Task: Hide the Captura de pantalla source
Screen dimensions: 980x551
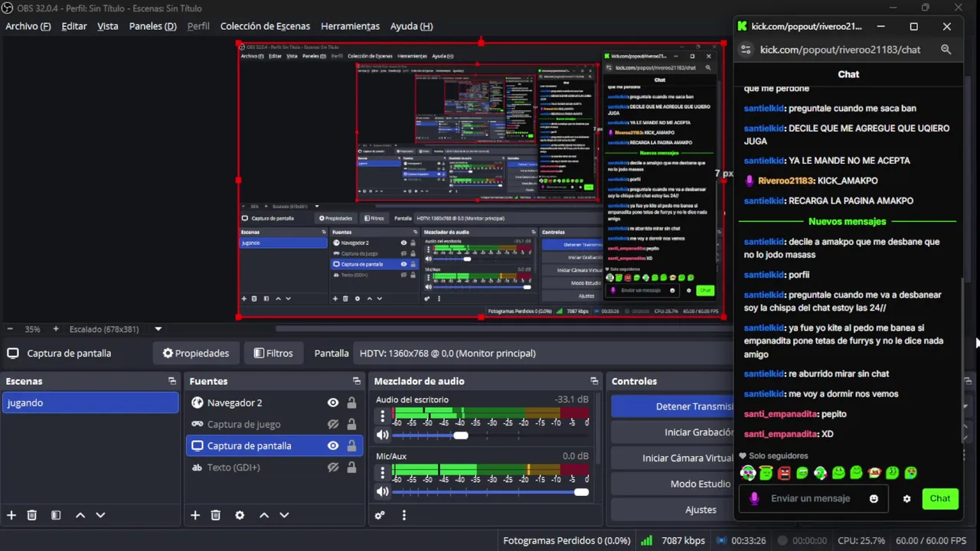Action: pos(333,445)
